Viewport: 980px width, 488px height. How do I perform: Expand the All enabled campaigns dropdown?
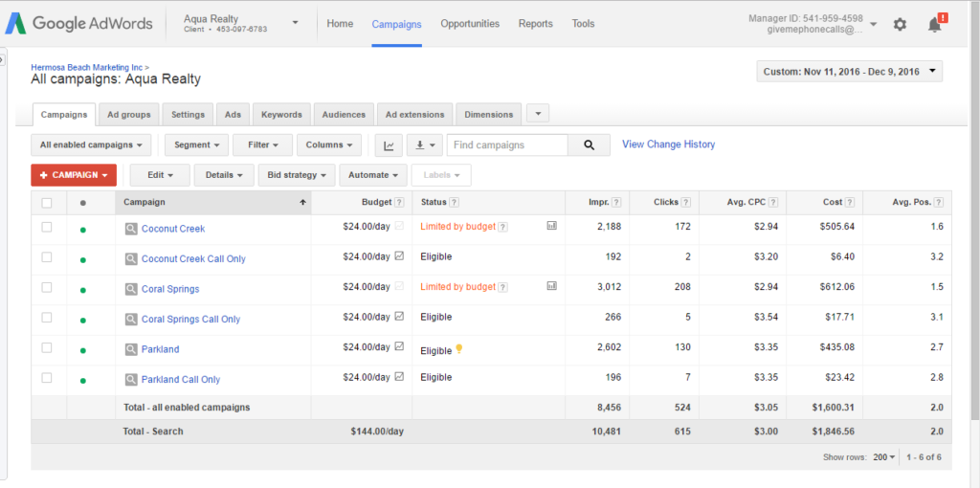(92, 145)
